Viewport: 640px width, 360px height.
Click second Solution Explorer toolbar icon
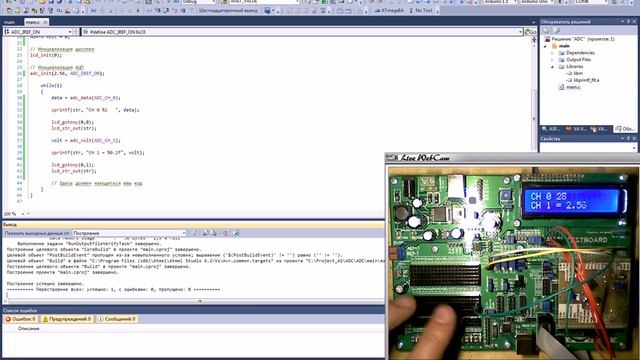pos(556,31)
